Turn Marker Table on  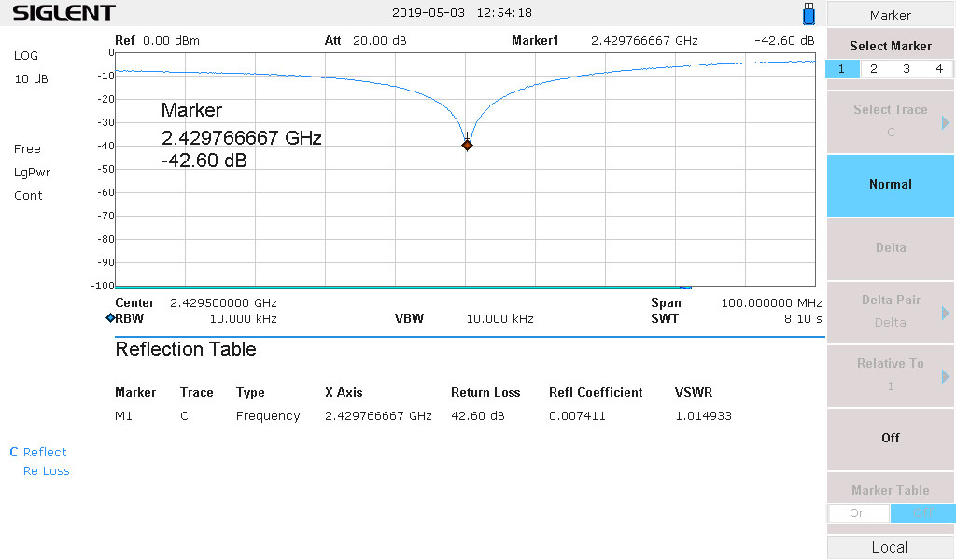click(858, 512)
